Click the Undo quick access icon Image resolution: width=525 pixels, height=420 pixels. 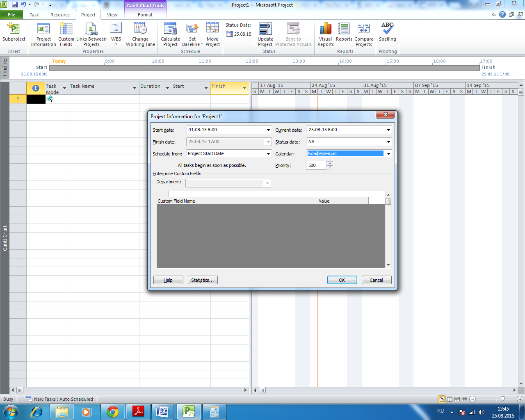[x=23, y=5]
